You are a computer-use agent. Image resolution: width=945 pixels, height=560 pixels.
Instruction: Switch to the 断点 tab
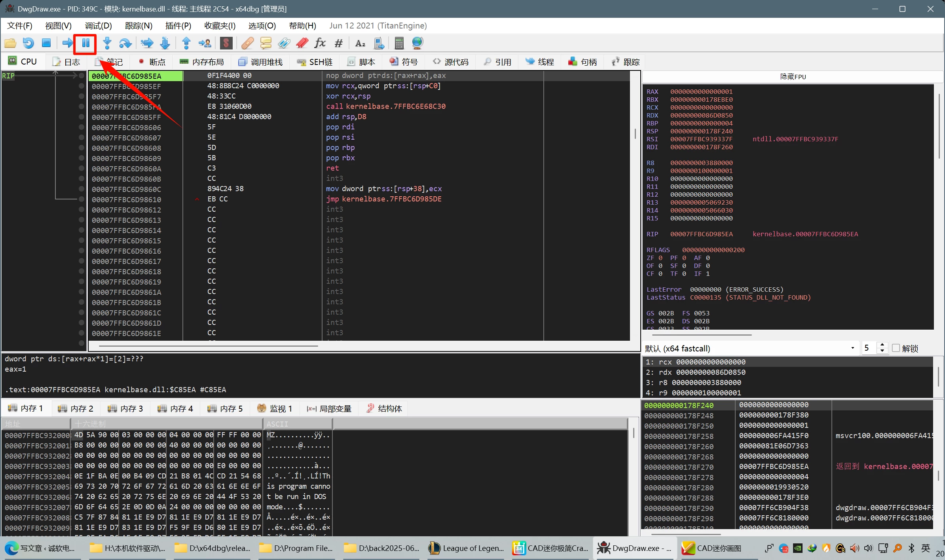point(152,62)
